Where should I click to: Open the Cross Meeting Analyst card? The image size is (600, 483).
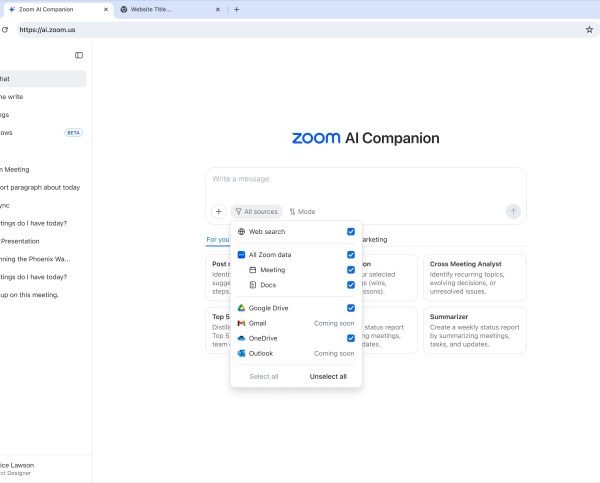tap(474, 276)
